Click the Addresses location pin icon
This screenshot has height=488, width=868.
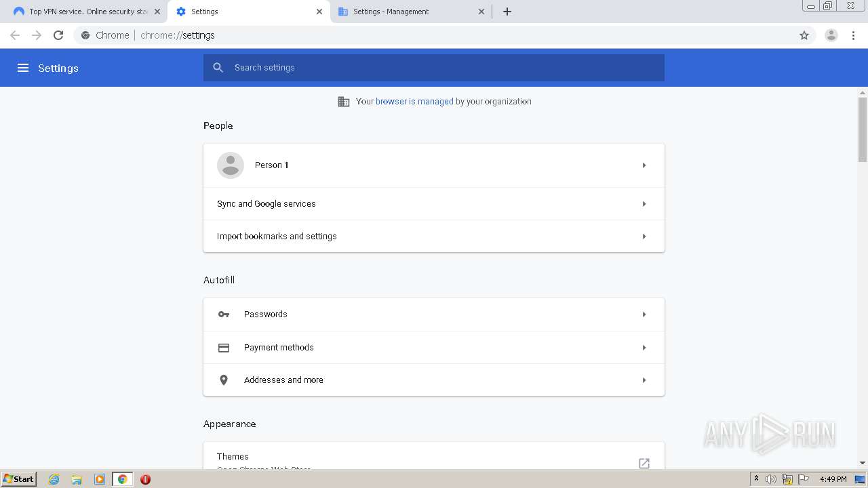(224, 380)
